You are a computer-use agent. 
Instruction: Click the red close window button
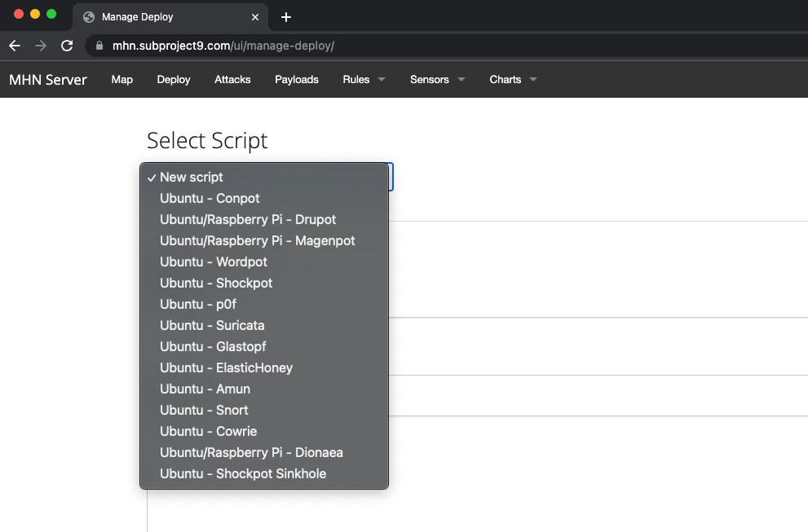(x=19, y=14)
